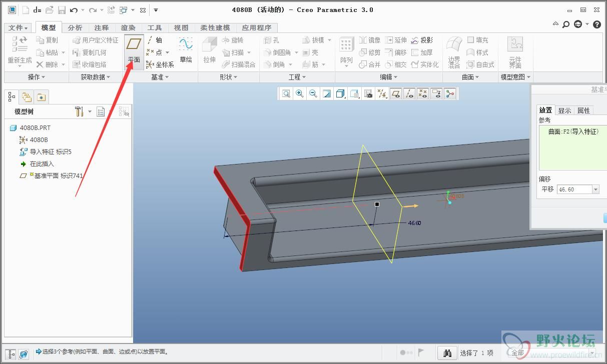Switch to the 注释 ribbon tab
The image size is (607, 364).
(x=102, y=27)
